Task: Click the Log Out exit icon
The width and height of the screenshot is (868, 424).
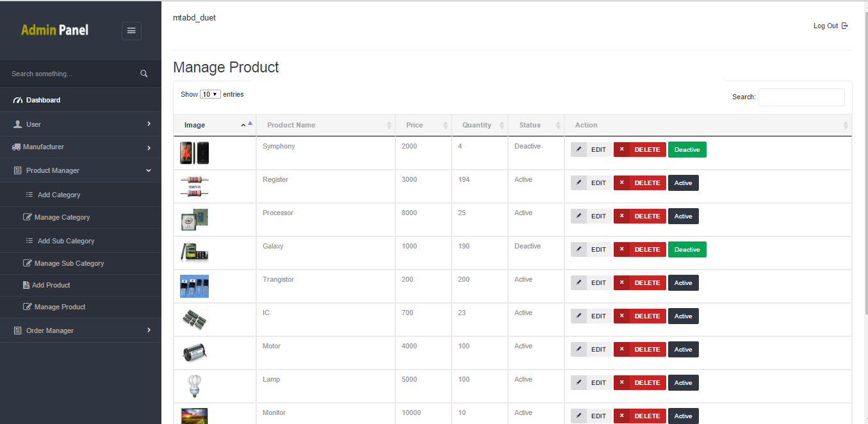Action: click(x=845, y=26)
